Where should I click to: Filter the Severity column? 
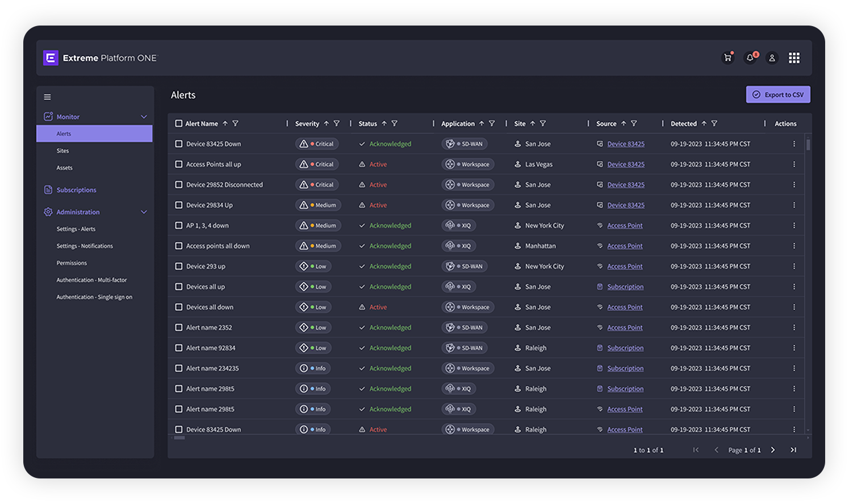point(336,124)
